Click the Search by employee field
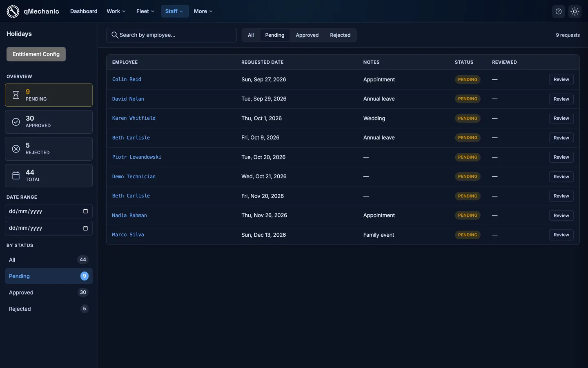The image size is (588, 368). pos(171,35)
